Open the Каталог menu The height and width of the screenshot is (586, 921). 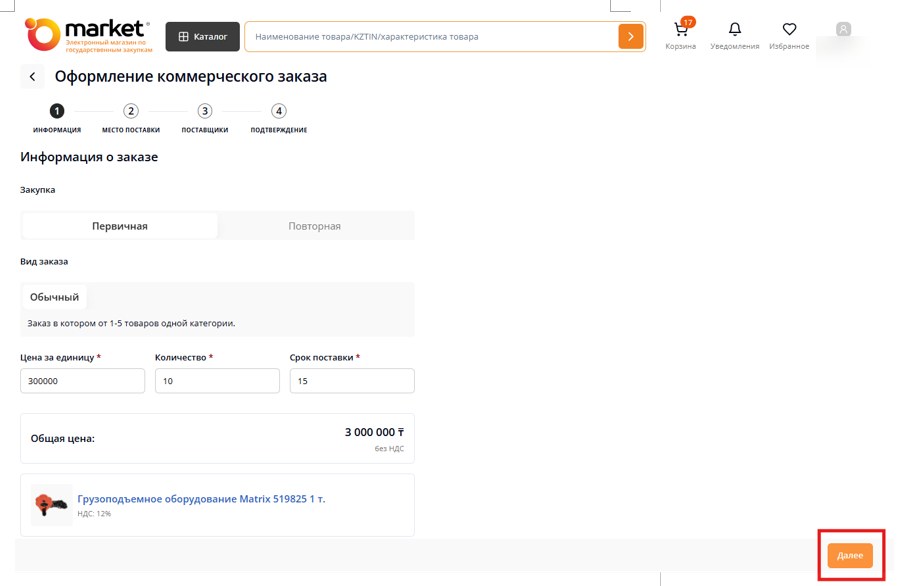202,37
